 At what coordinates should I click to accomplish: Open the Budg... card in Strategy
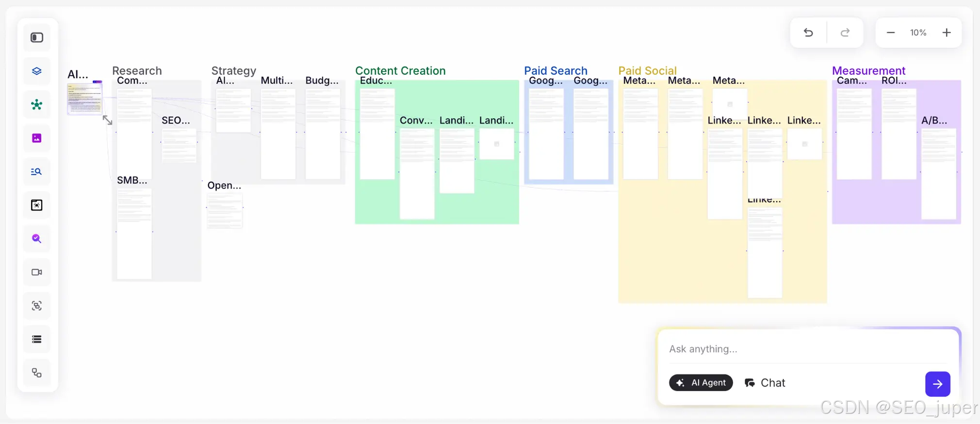323,133
